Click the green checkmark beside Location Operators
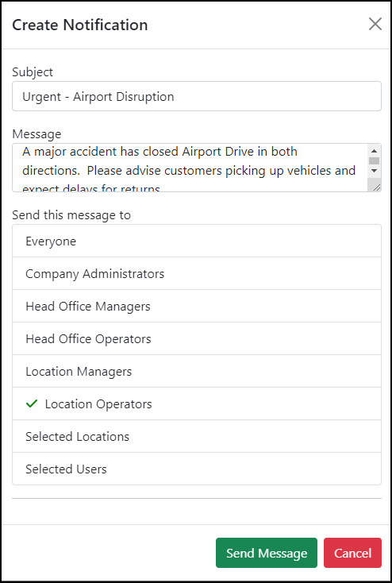 32,403
